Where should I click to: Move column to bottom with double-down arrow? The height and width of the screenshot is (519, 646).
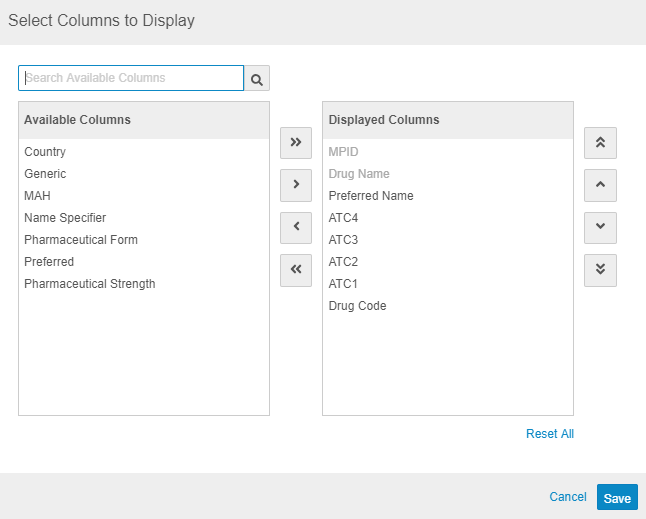(x=600, y=270)
